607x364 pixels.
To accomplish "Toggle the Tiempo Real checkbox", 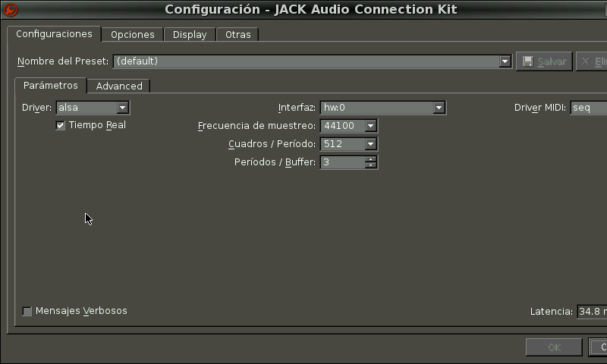I will (61, 125).
